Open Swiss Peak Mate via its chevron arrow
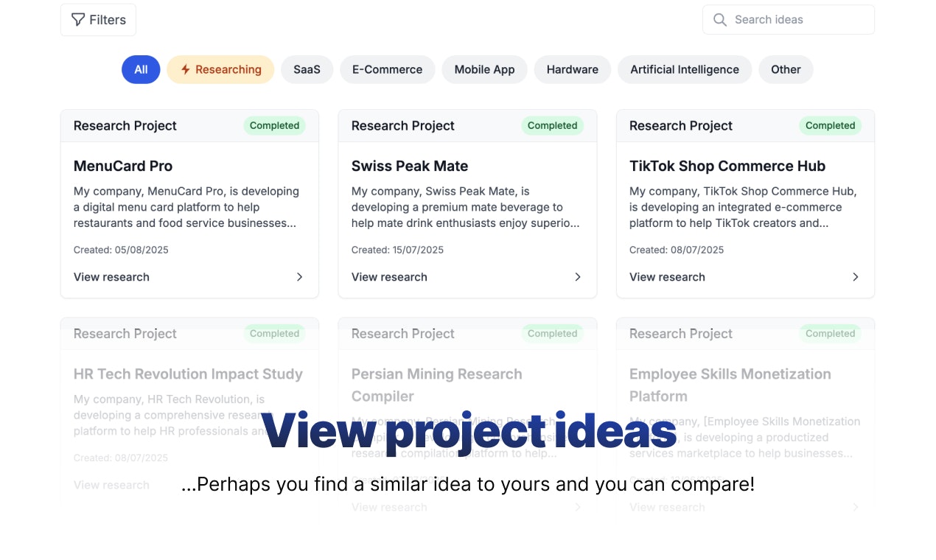The height and width of the screenshot is (560, 936). 577,277
